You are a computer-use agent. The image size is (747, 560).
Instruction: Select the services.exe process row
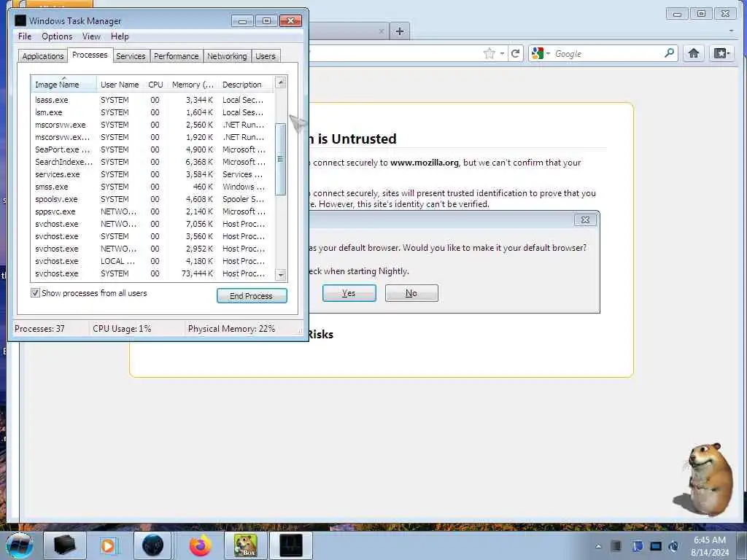[152, 174]
